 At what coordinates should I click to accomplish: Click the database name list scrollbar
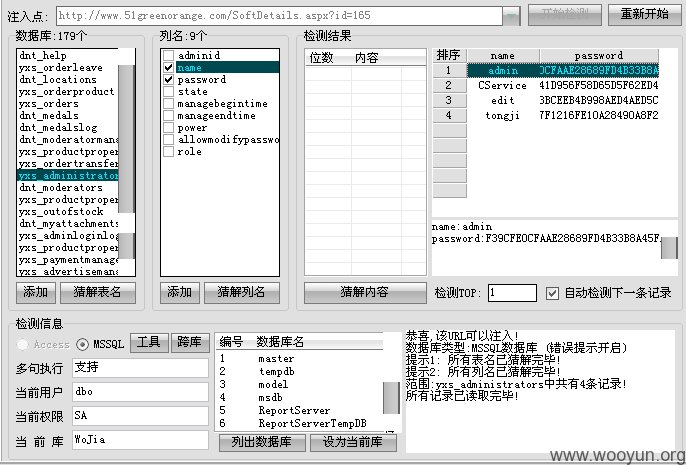click(x=391, y=398)
